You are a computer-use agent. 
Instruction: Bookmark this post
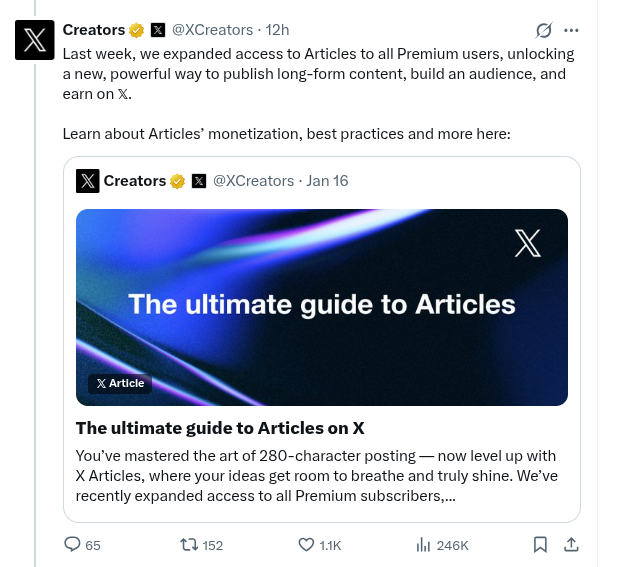[540, 545]
